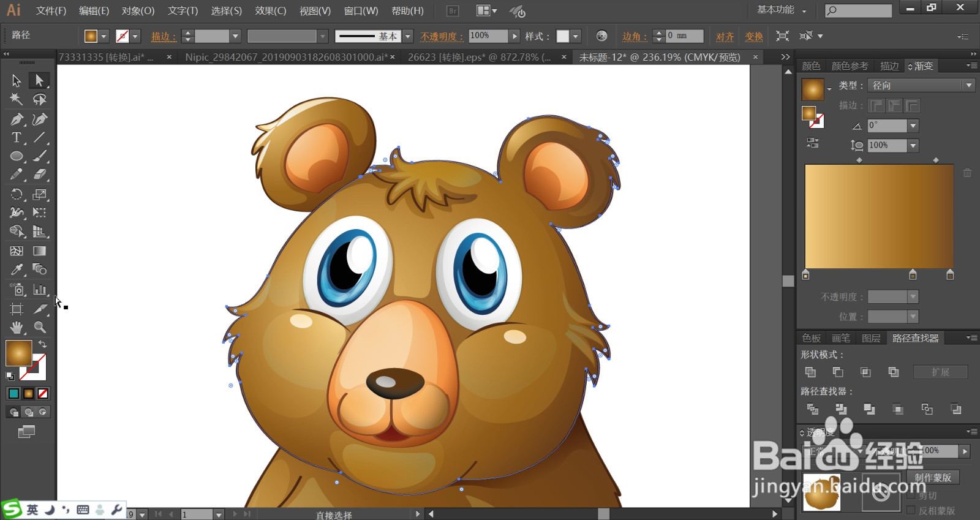Open the stroke color dropdown in control bar

click(x=135, y=36)
